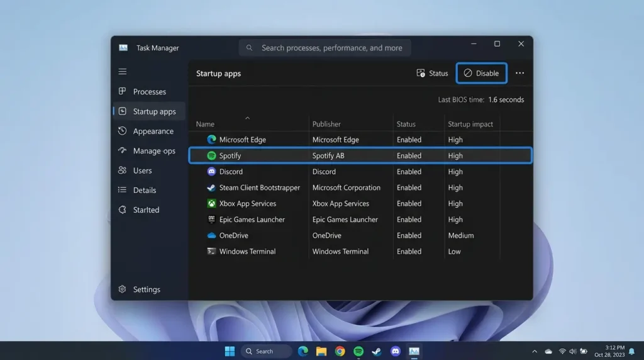Launch Edge from the taskbar

[x=303, y=351]
